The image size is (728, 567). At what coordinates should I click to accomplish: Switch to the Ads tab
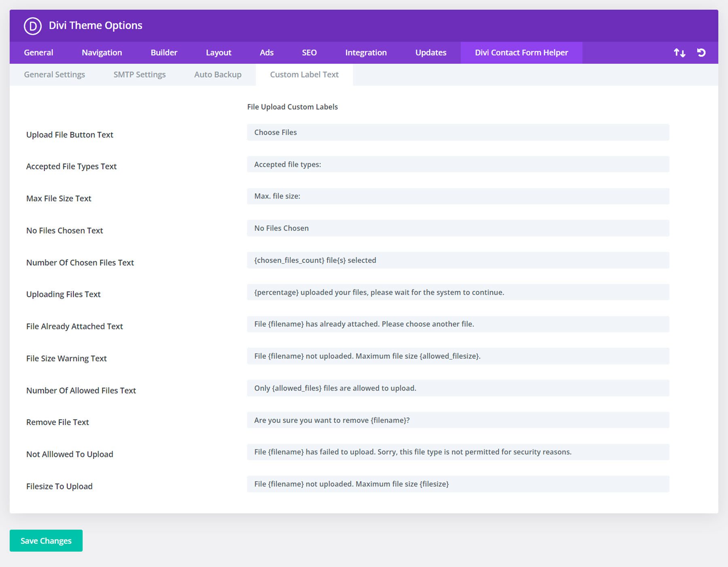point(267,52)
